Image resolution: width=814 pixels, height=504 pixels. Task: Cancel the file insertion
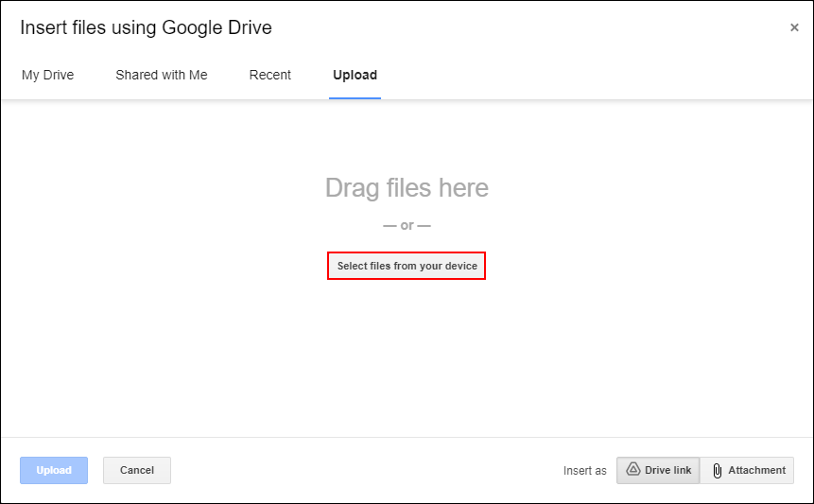tap(137, 470)
